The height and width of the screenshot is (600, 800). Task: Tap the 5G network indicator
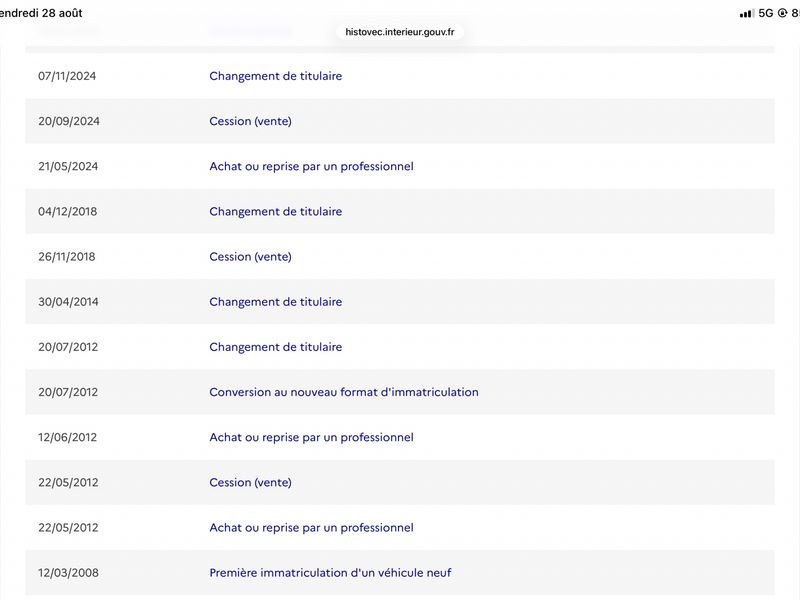[765, 13]
